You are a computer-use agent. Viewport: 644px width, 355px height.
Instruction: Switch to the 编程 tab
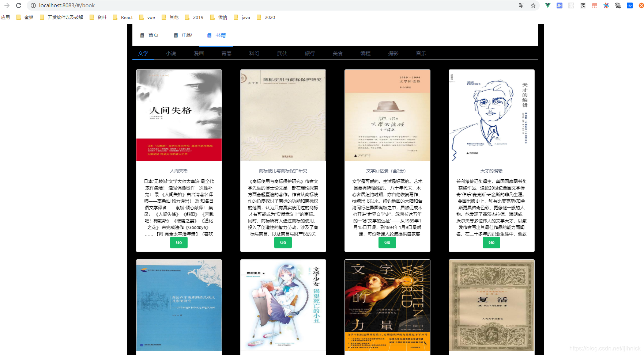point(365,53)
